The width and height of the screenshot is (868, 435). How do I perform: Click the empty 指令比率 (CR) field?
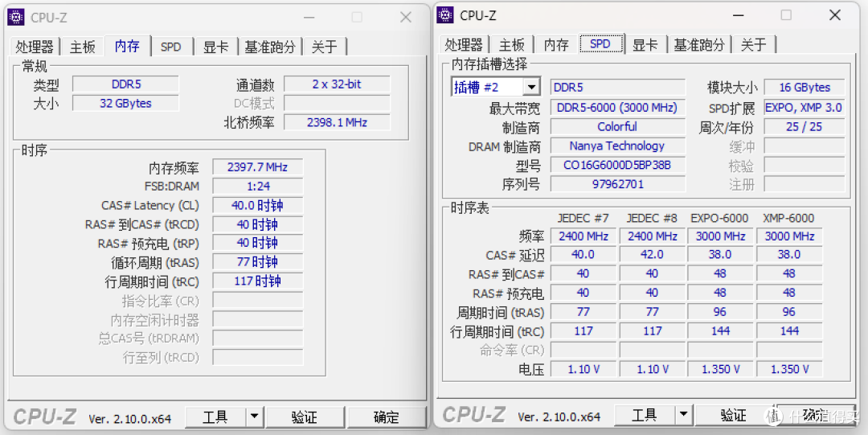(x=258, y=300)
